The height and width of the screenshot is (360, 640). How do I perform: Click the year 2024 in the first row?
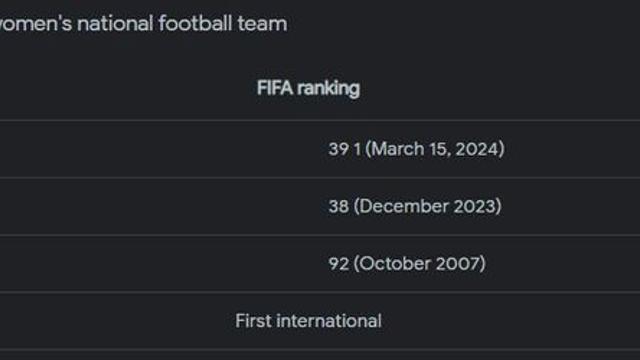tap(477, 149)
